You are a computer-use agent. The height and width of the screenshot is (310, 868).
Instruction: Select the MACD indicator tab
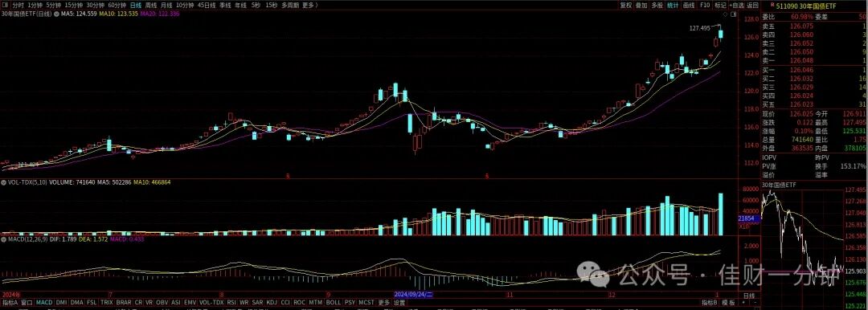[x=44, y=302]
